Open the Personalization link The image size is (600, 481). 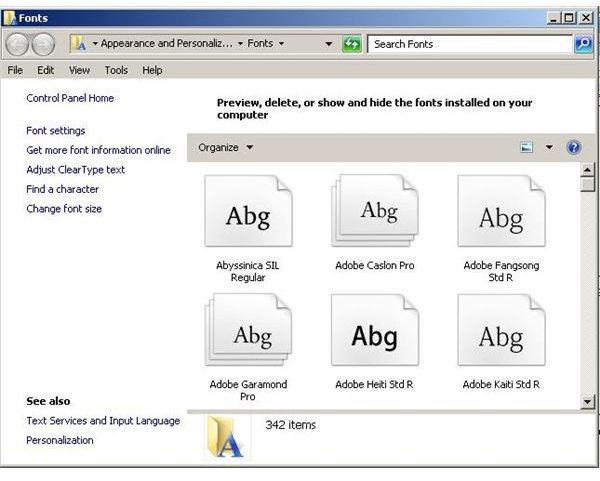pos(60,440)
